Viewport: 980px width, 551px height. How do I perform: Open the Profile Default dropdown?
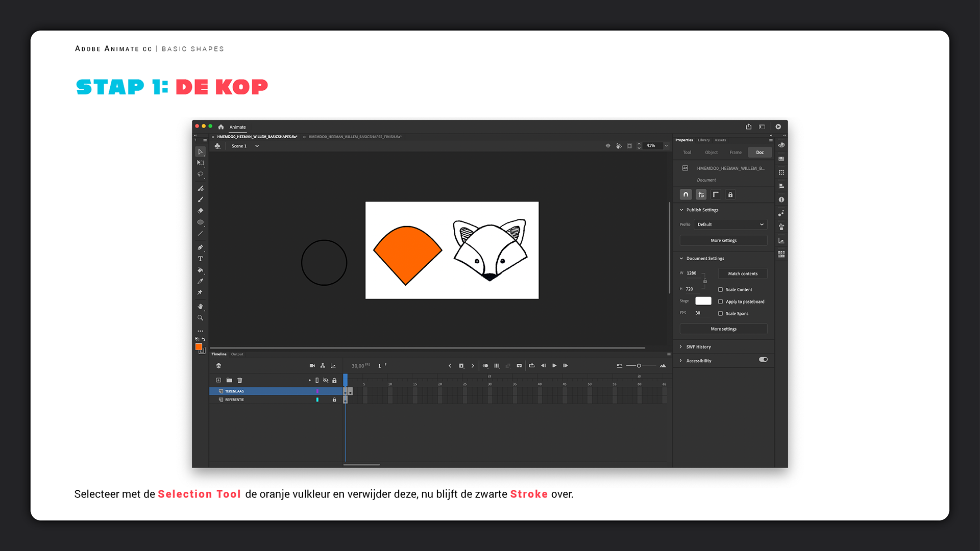pyautogui.click(x=730, y=224)
